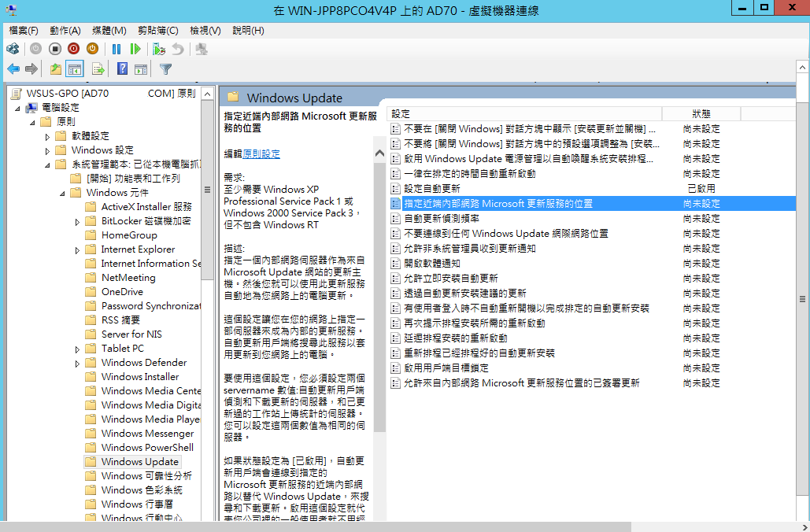Screen dimensions: 810x532
Task: Click the funnel Filter icon
Action: click(x=165, y=68)
